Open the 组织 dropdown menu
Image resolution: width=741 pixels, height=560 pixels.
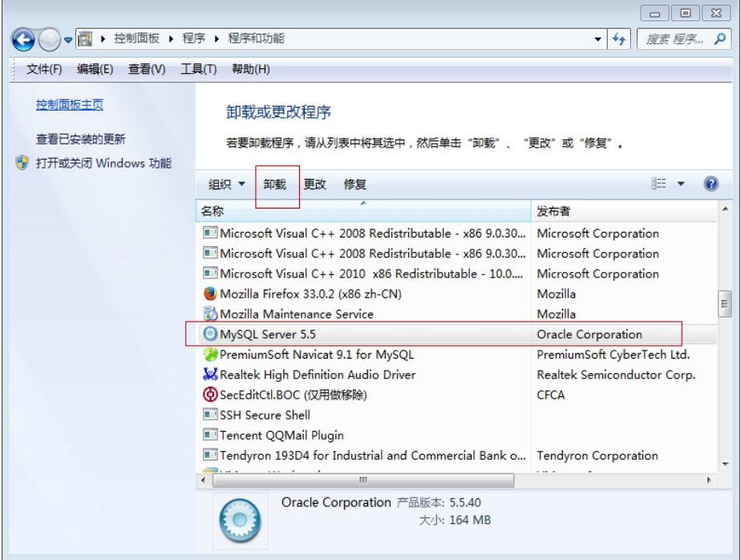227,184
